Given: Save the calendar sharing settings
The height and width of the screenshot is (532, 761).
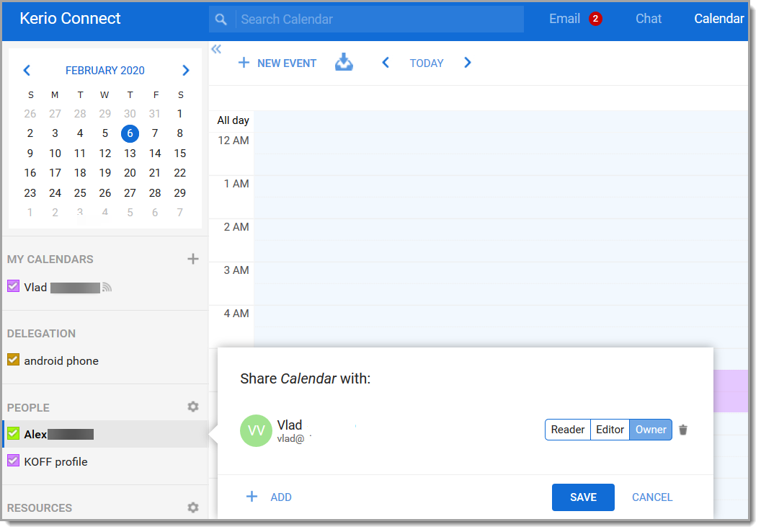Looking at the screenshot, I should pyautogui.click(x=583, y=497).
